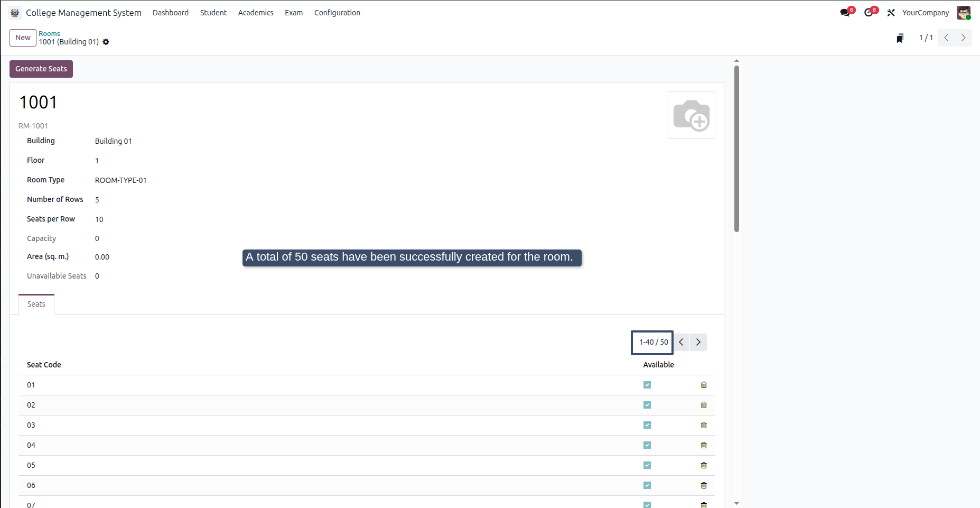The width and height of the screenshot is (980, 508).
Task: Go to next page of seats list
Action: pyautogui.click(x=698, y=342)
